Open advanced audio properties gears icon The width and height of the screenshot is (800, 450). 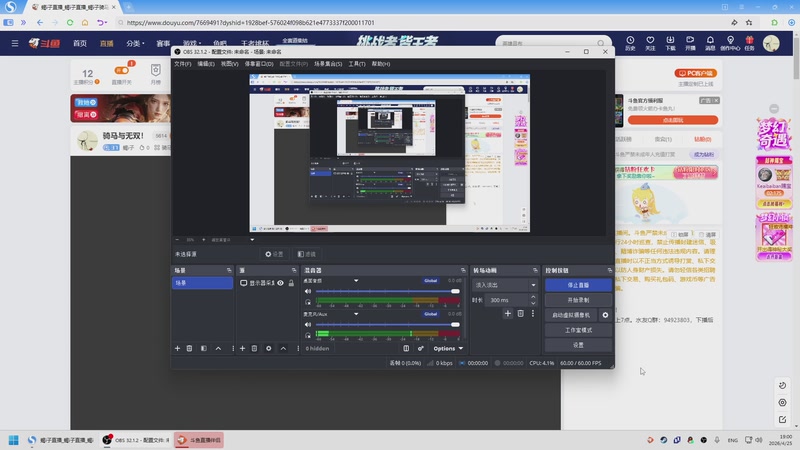point(420,348)
